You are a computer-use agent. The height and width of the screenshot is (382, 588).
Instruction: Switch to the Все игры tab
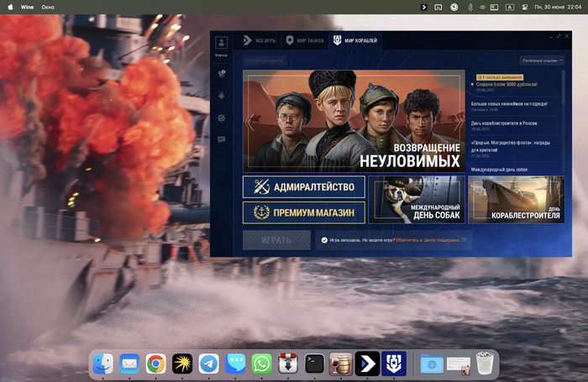pyautogui.click(x=259, y=40)
